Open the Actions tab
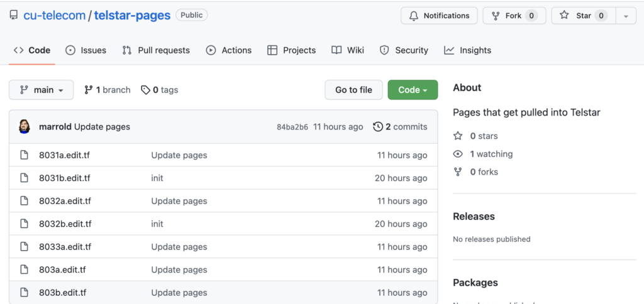644x304 pixels. point(229,50)
